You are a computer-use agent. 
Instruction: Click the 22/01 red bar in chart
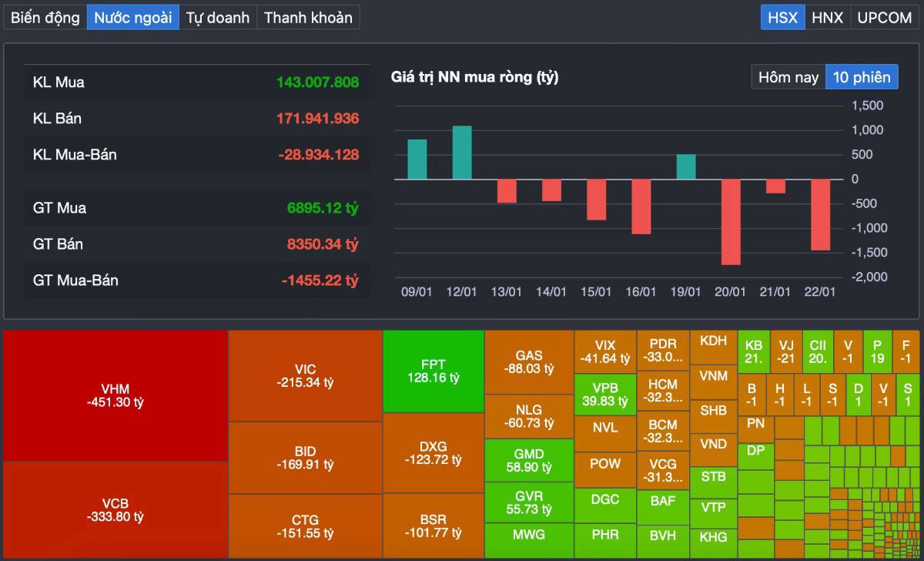tap(821, 215)
